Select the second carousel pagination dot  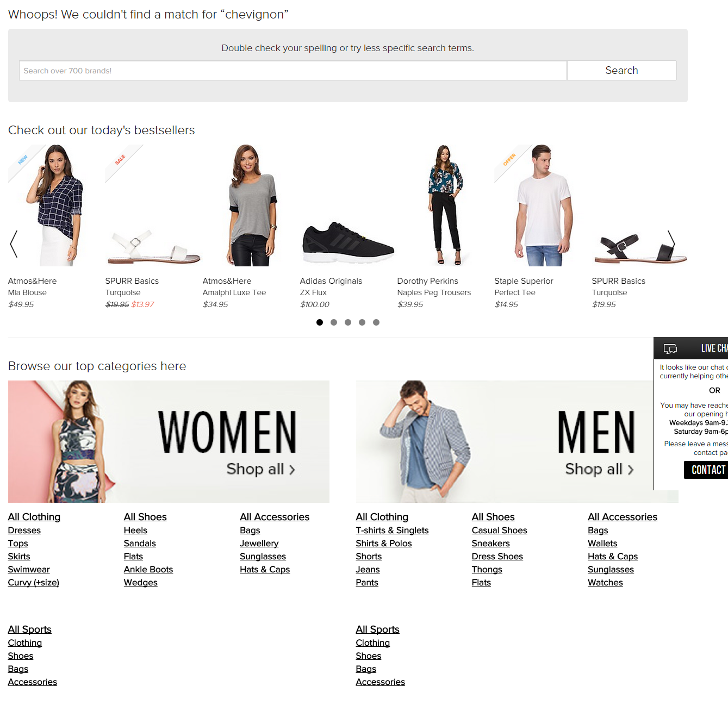334,322
